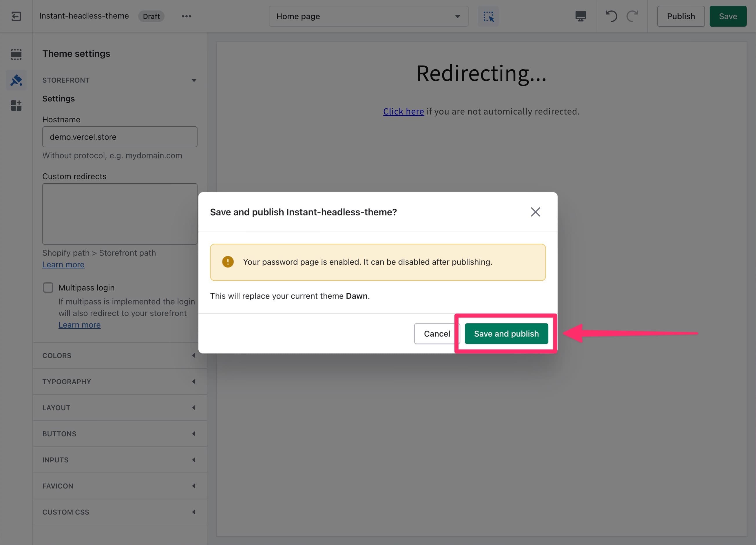Image resolution: width=756 pixels, height=545 pixels.
Task: Open the Home page selector dropdown
Action: point(368,16)
